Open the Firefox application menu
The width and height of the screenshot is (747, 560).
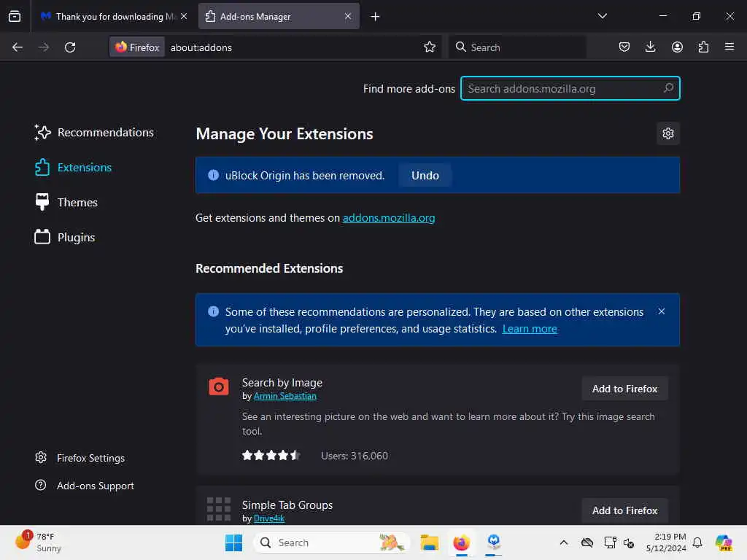[729, 47]
